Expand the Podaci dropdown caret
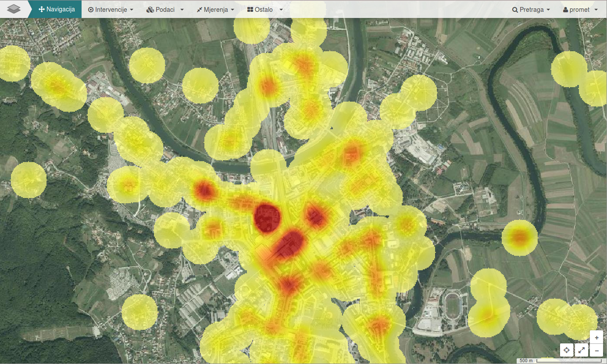The height and width of the screenshot is (364, 607). 182,10
